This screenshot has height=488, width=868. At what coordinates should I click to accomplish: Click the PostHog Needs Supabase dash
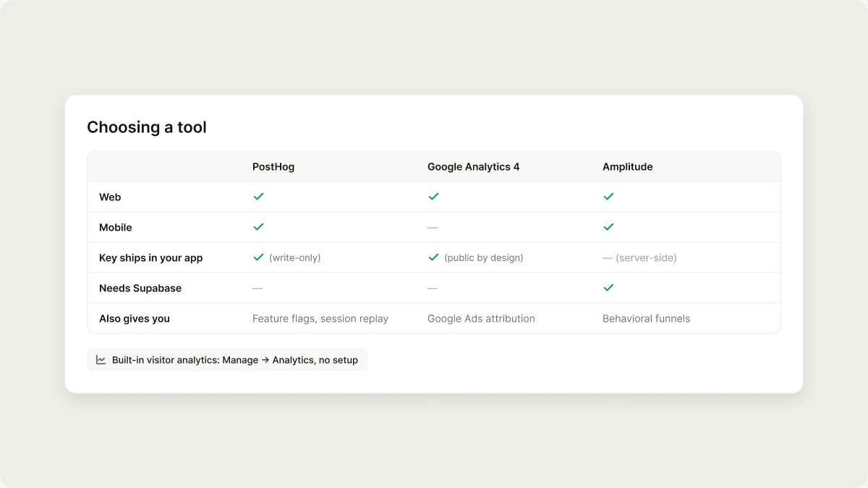click(x=258, y=288)
